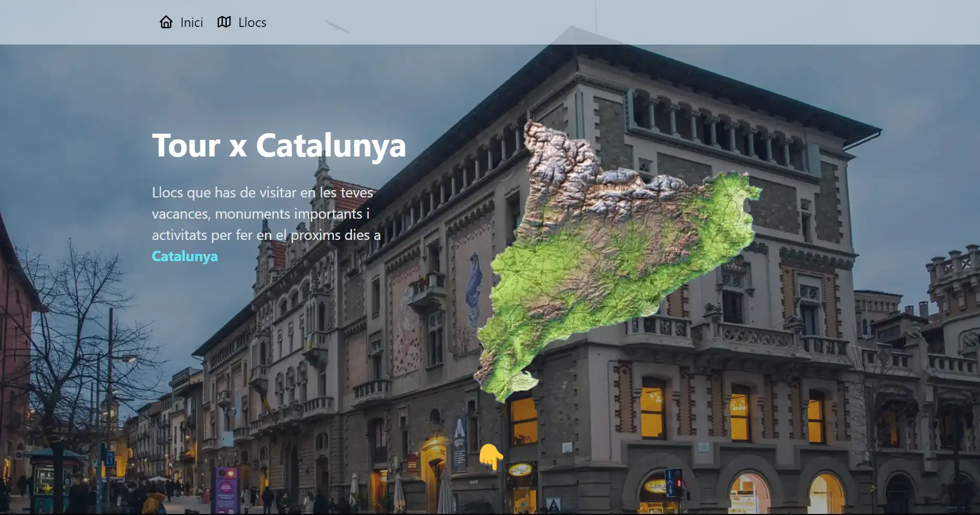Click the word Tour in the title
Image resolution: width=980 pixels, height=515 pixels.
click(x=186, y=145)
